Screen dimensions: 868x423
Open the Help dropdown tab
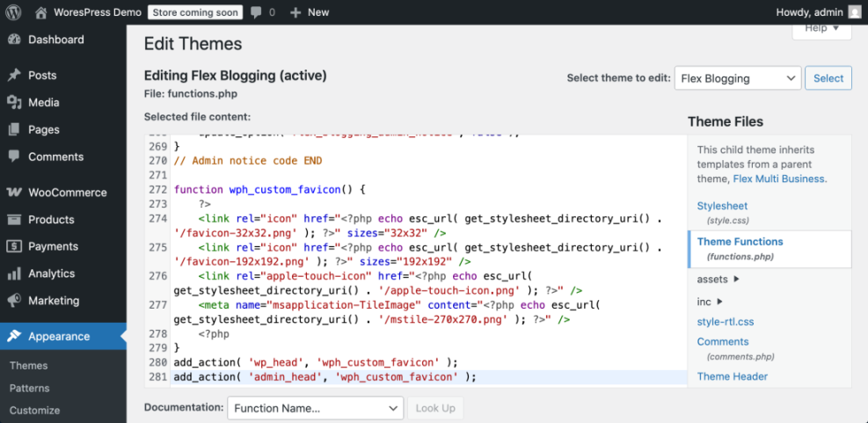tap(821, 29)
